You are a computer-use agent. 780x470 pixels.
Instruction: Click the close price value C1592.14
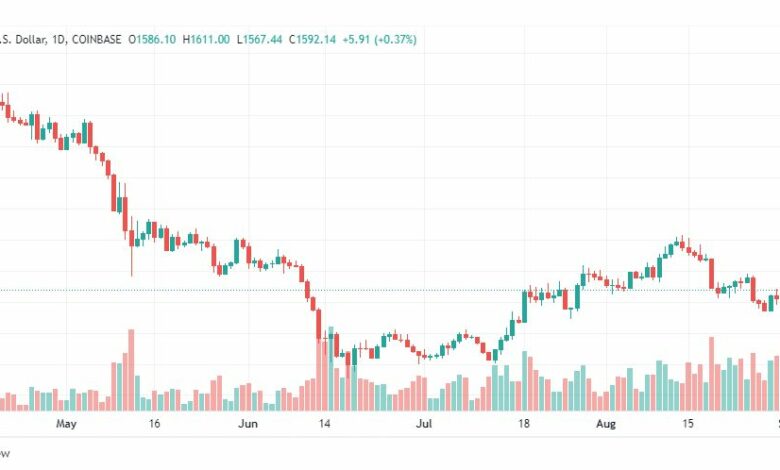coord(312,39)
